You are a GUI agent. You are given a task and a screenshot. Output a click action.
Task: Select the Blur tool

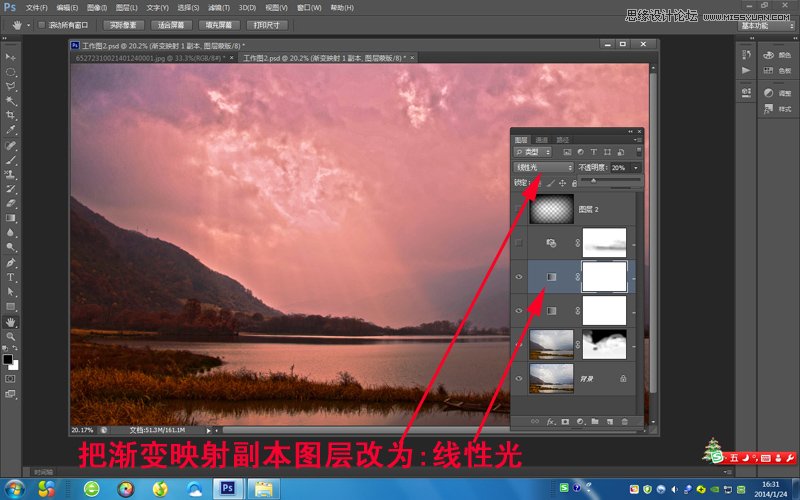click(x=10, y=233)
